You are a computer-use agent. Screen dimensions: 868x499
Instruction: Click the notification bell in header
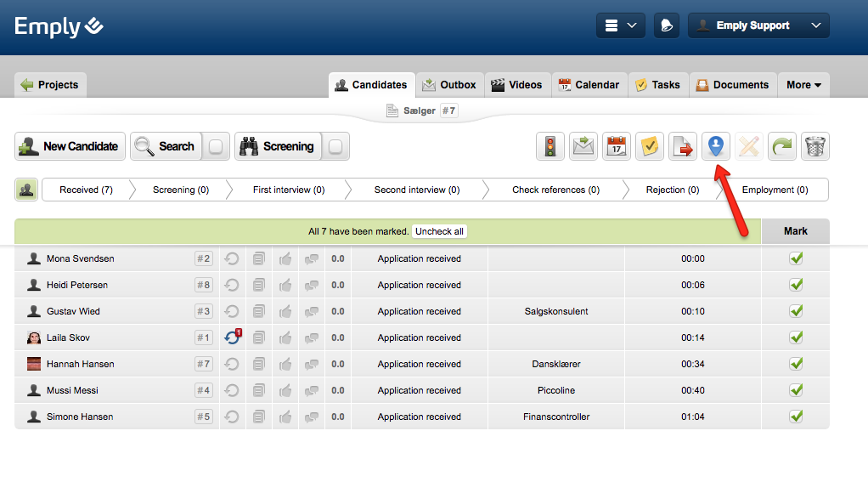point(666,26)
